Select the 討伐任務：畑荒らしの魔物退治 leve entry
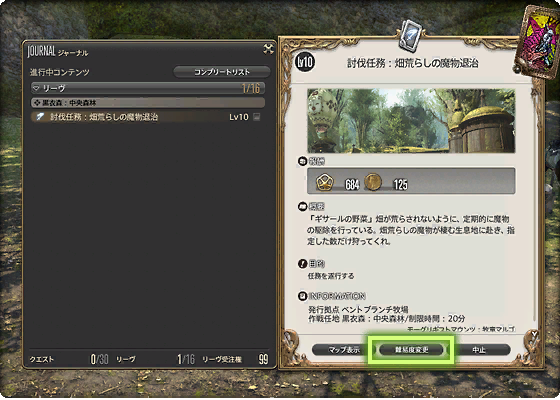This screenshot has width=560, height=400. coord(148,117)
